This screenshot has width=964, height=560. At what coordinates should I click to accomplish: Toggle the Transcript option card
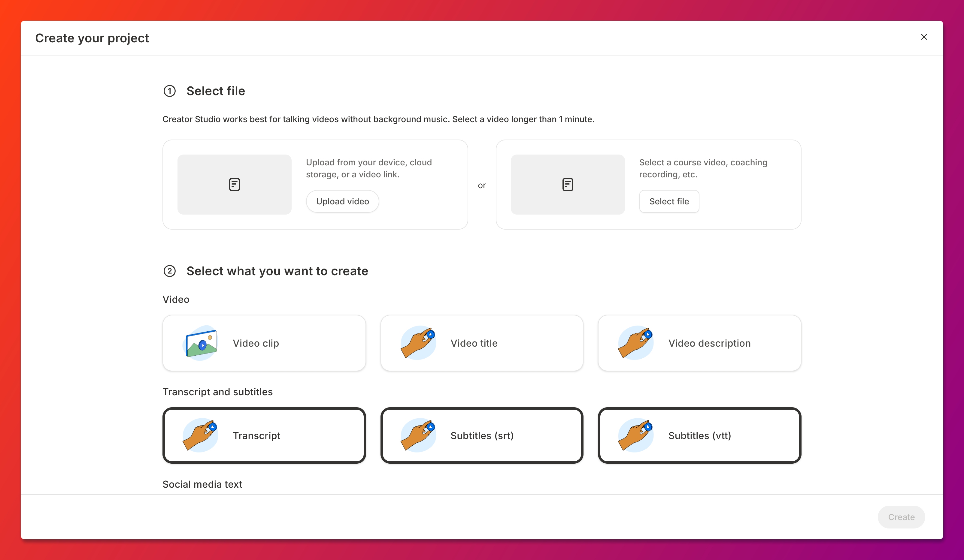264,435
